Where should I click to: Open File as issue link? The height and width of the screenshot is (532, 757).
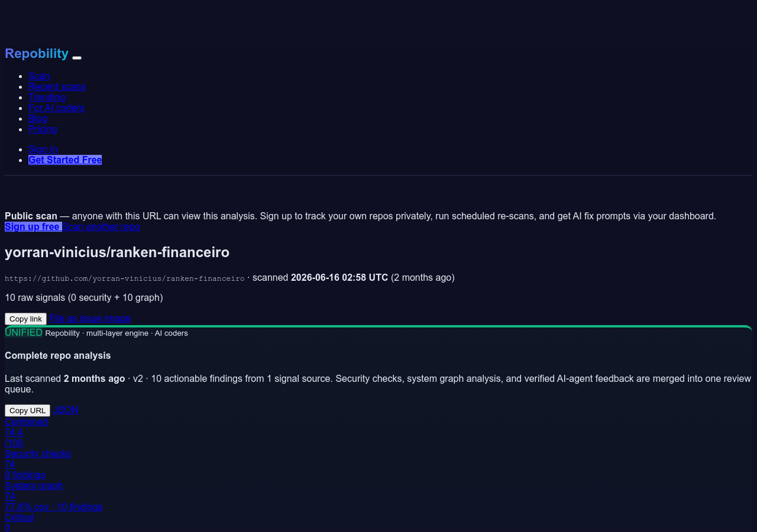pos(76,318)
